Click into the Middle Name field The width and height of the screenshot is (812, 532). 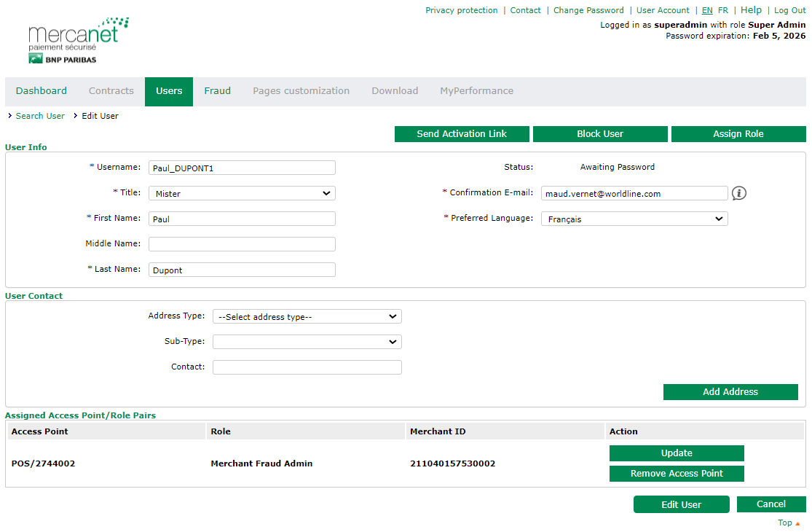coord(242,244)
